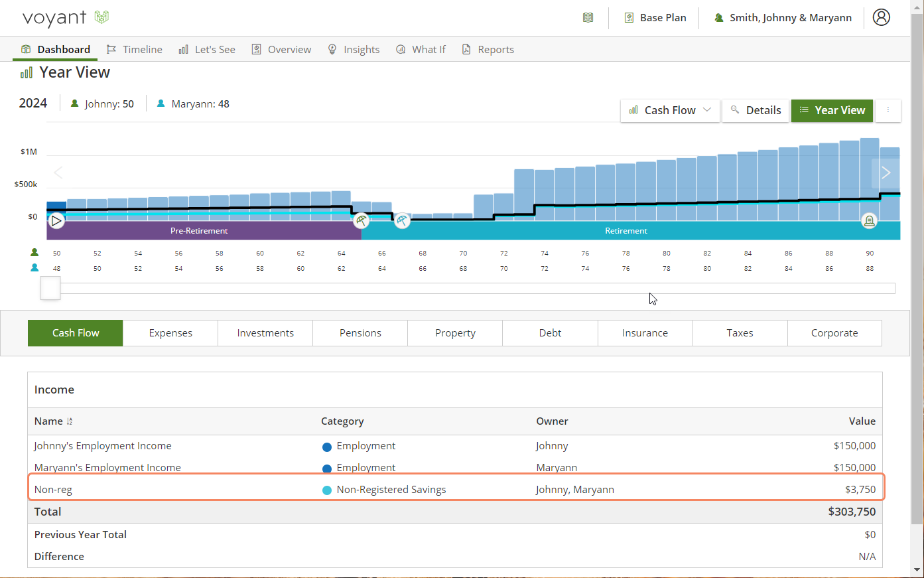Select the teal retirement umbrella marker
This screenshot has width=924, height=578.
pyautogui.click(x=402, y=221)
